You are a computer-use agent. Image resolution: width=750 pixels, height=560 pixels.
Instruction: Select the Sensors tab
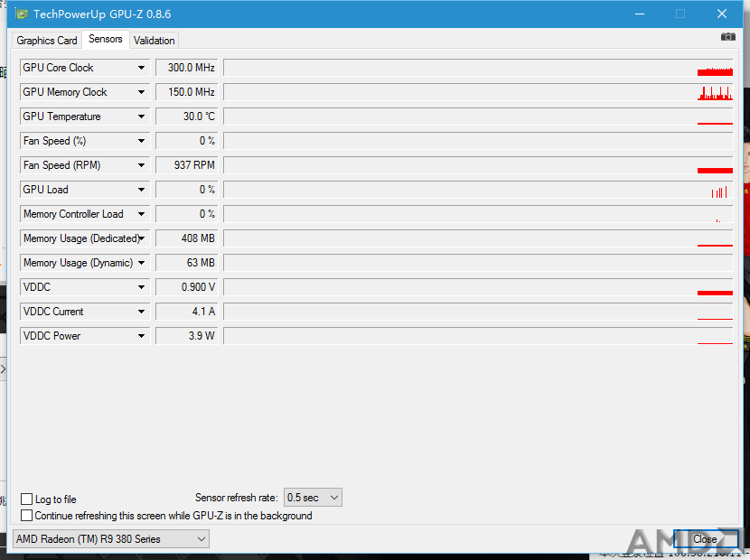pyautogui.click(x=105, y=39)
